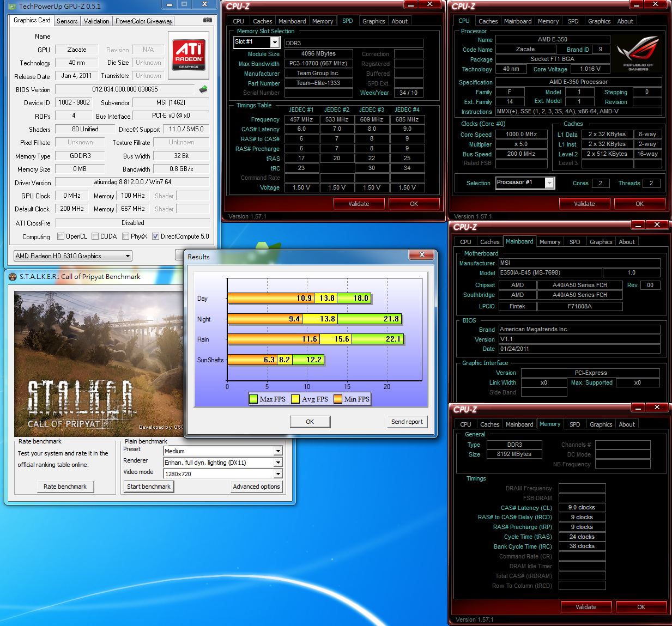Screen dimensions: 672x626
Task: Enable the OpenCL checkbox
Action: (61, 236)
